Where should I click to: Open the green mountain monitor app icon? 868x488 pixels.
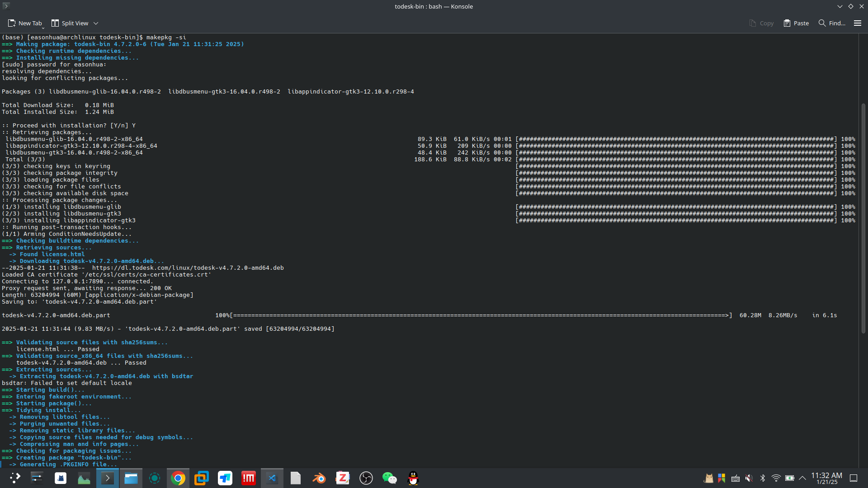pos(84,478)
